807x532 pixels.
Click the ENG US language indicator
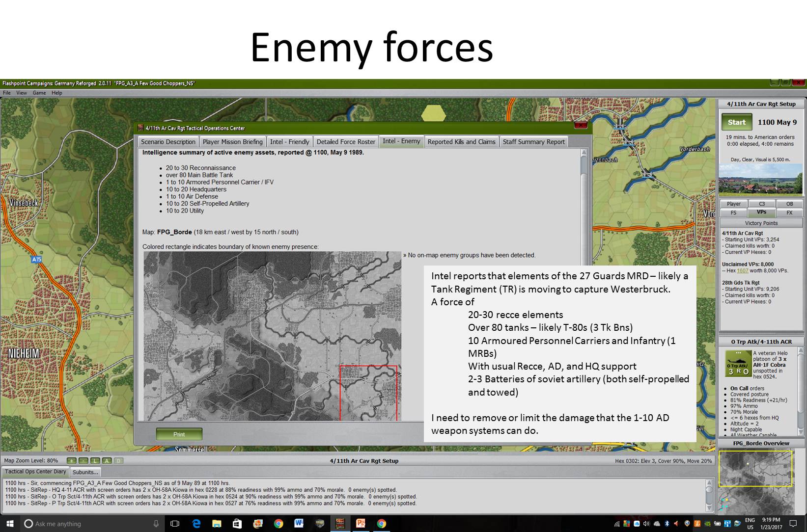coord(750,524)
